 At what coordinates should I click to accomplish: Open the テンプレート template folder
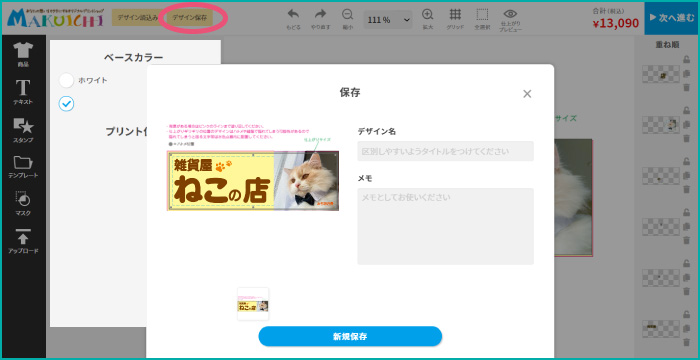23,167
